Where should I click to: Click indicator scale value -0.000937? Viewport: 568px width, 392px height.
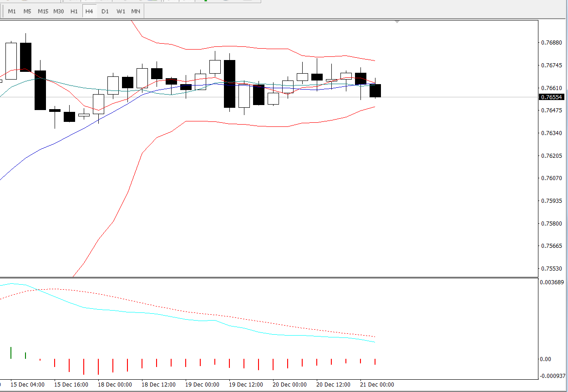[x=552, y=376]
